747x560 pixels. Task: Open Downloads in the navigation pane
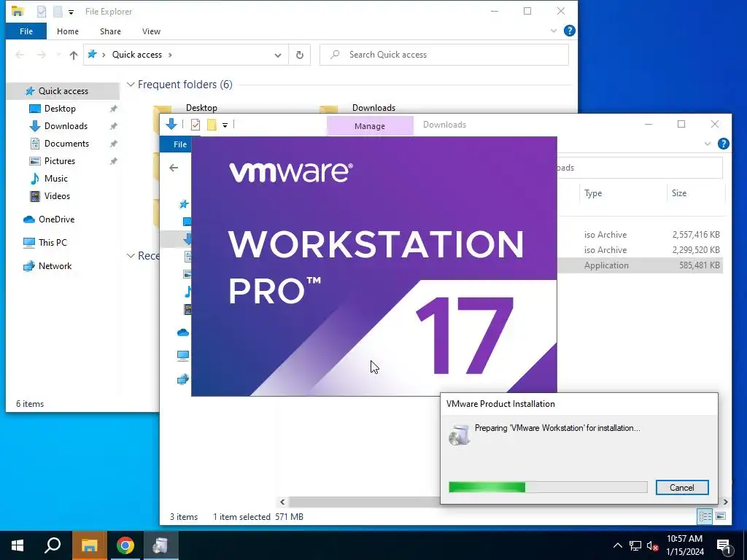tap(66, 126)
